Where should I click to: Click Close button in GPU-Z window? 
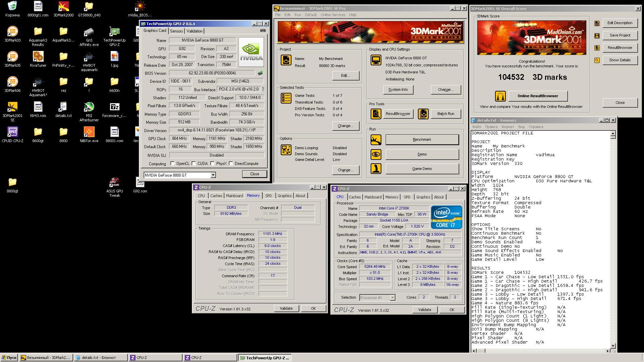pos(254,174)
